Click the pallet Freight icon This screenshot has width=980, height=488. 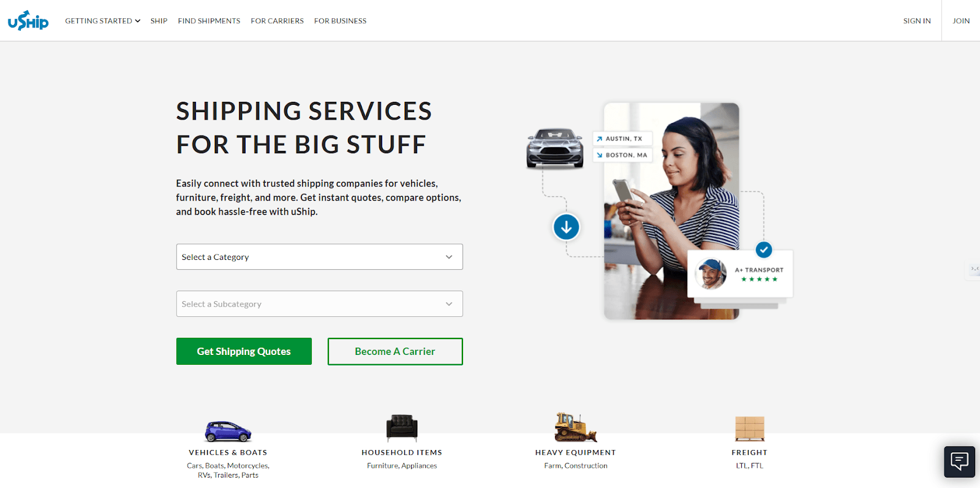[x=750, y=429]
